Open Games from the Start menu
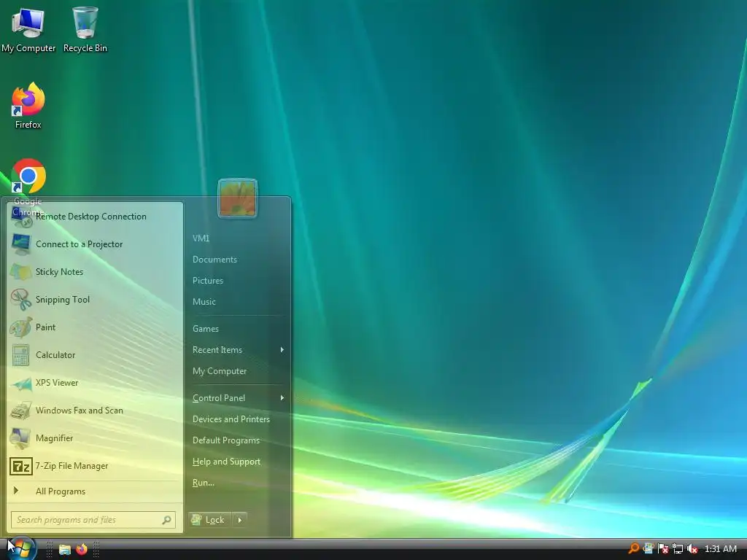Viewport: 747px width, 560px height. tap(236, 329)
